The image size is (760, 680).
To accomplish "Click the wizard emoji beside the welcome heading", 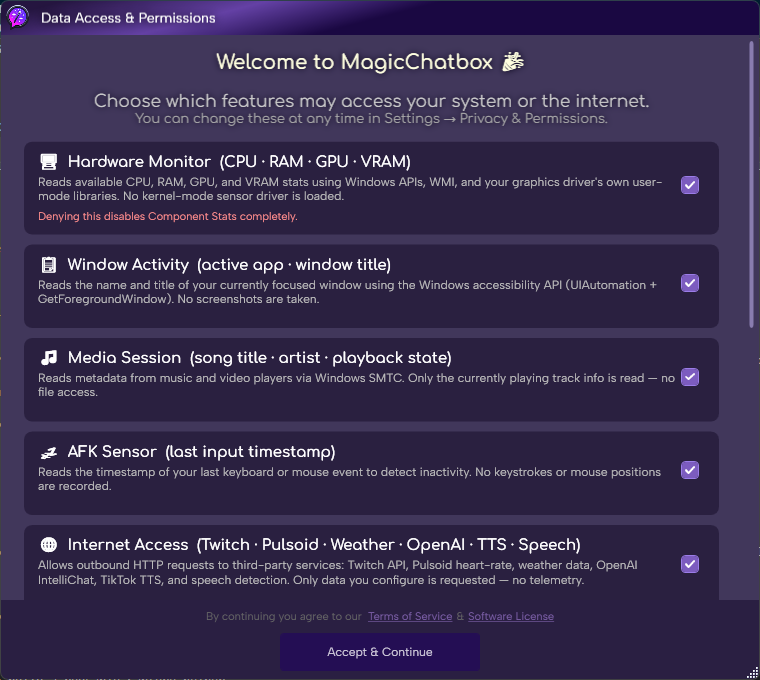I will [513, 62].
